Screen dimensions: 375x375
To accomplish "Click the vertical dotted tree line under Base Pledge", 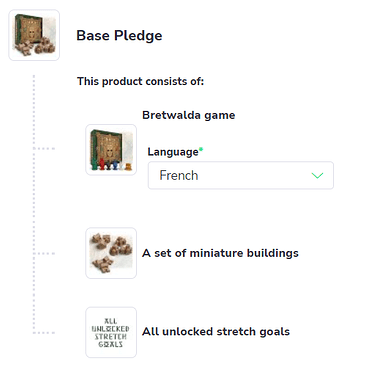I will point(34,203).
